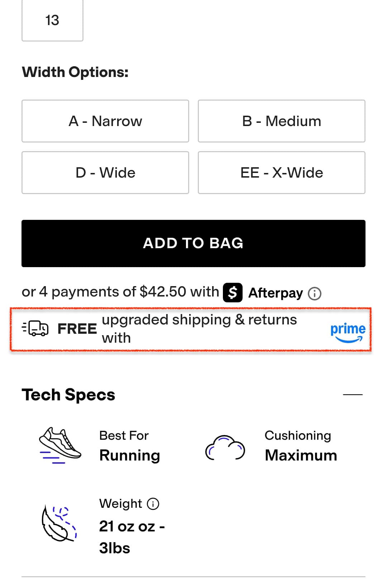Select size 13
387x588 pixels.
[x=52, y=20]
